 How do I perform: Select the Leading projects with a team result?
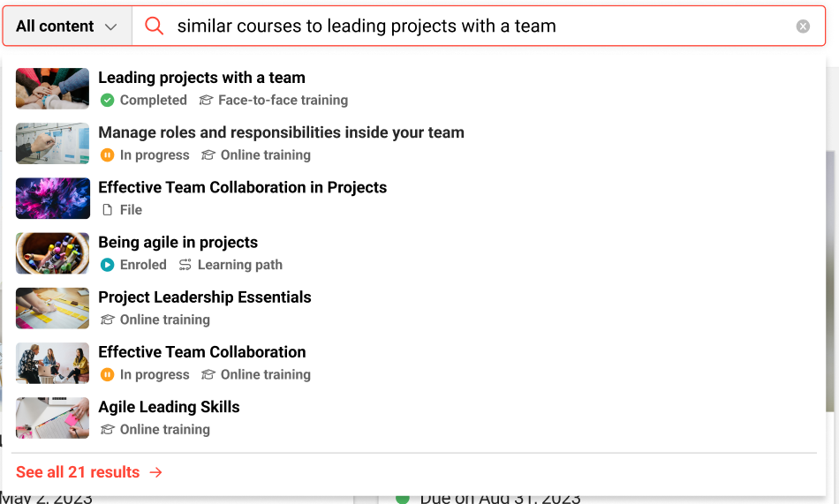pyautogui.click(x=201, y=79)
